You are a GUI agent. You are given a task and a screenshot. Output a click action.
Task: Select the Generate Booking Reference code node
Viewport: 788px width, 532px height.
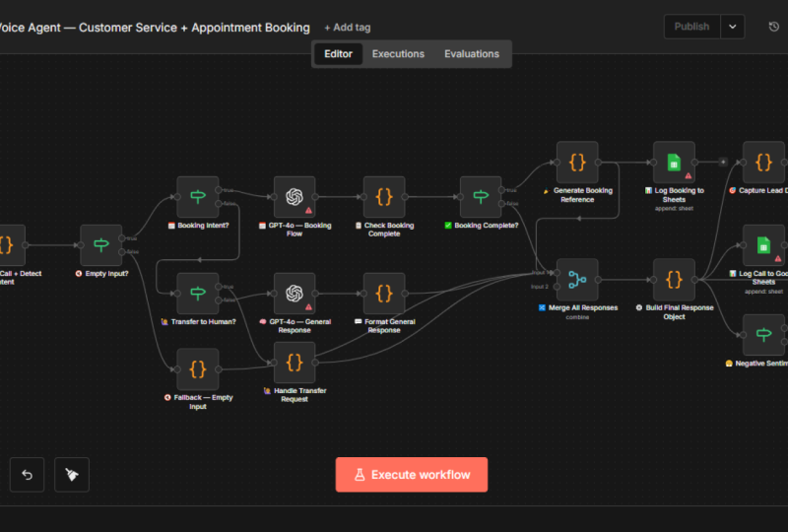click(x=577, y=163)
